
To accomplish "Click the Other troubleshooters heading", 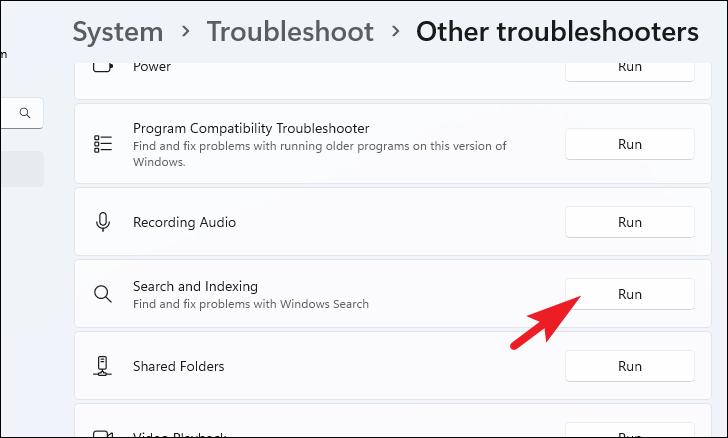I will point(557,32).
